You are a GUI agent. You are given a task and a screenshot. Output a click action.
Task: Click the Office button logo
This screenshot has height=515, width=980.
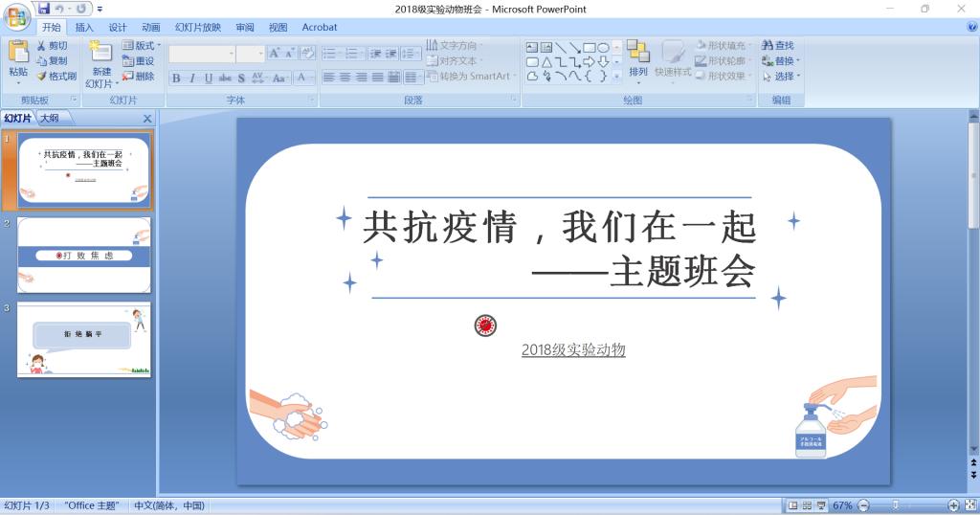[x=17, y=17]
